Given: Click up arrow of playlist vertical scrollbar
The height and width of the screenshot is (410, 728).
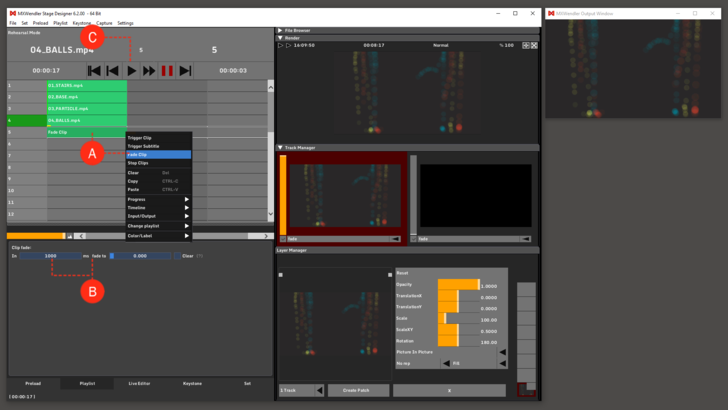Looking at the screenshot, I should click(x=271, y=87).
